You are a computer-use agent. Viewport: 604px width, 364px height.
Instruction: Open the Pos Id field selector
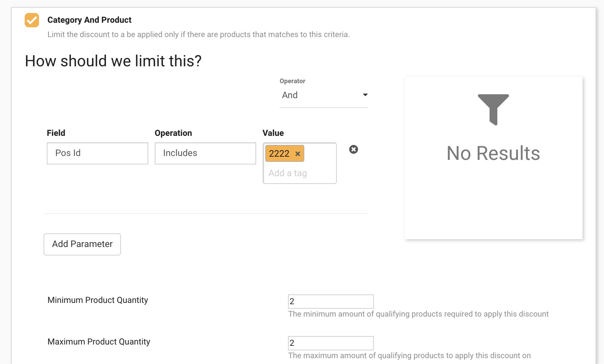97,153
